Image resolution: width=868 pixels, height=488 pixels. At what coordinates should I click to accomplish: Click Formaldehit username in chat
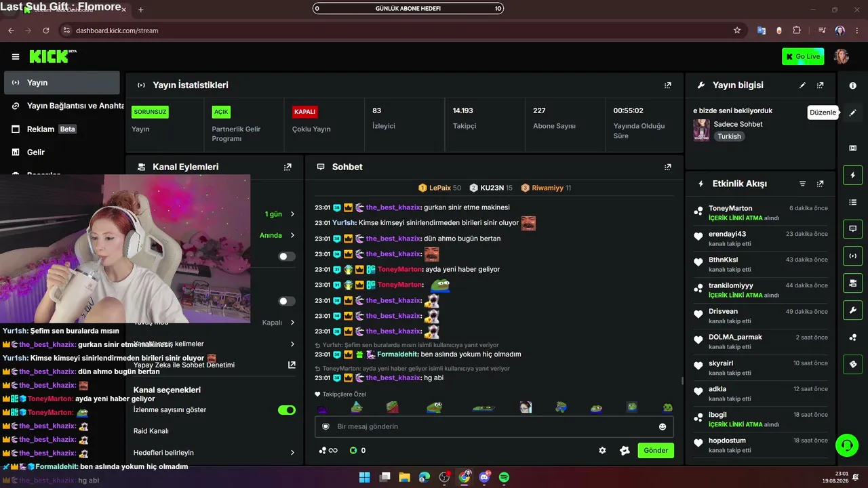click(x=397, y=354)
